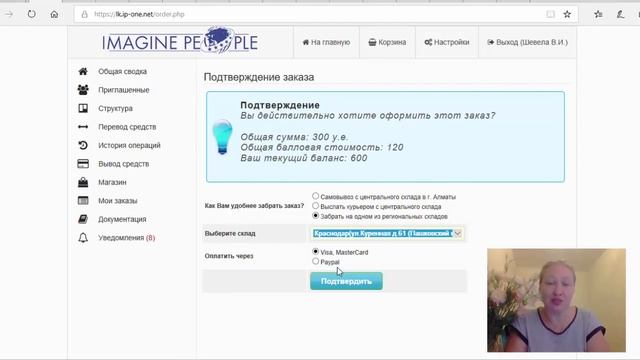Click the house icon beside Общая сводка
This screenshot has height=360, width=640.
(83, 71)
